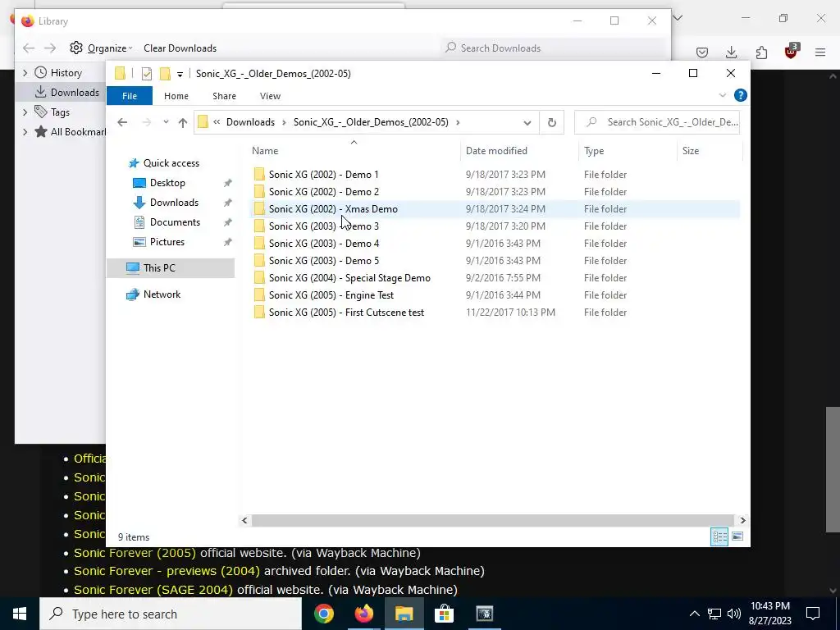The height and width of the screenshot is (630, 840).
Task: Click the horizontal scrollbar track
Action: click(x=492, y=520)
